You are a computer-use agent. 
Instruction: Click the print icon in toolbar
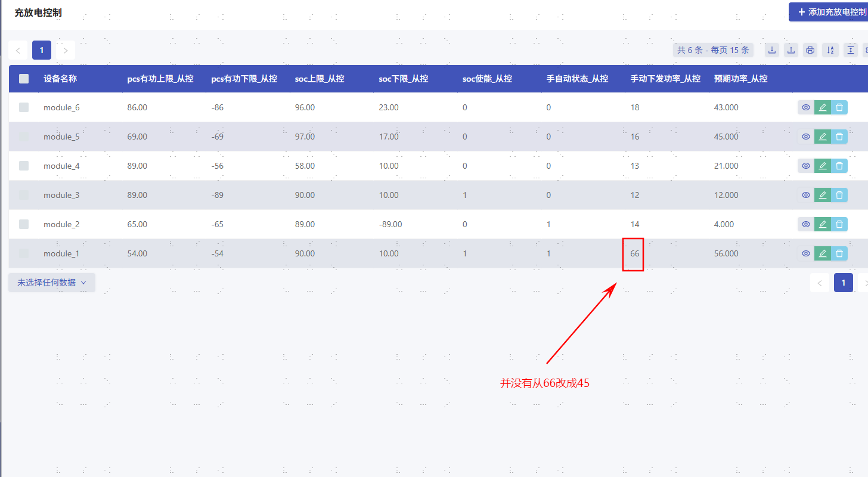click(x=810, y=50)
